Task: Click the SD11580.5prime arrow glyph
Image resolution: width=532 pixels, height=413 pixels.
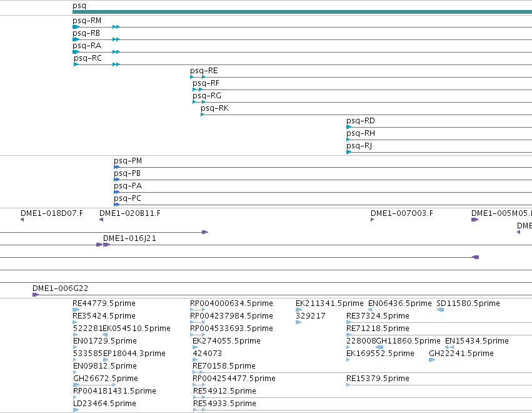Action: (440, 310)
